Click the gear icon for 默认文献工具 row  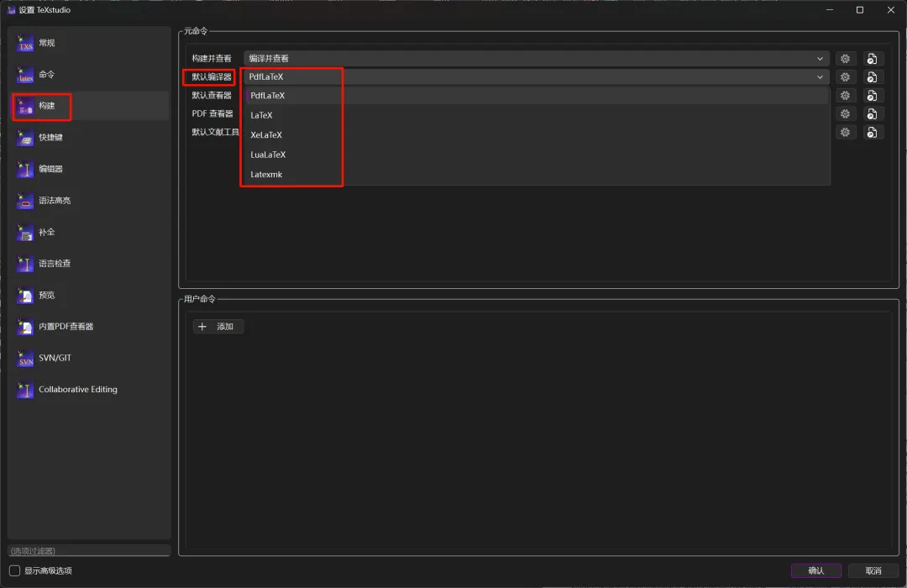tap(845, 133)
